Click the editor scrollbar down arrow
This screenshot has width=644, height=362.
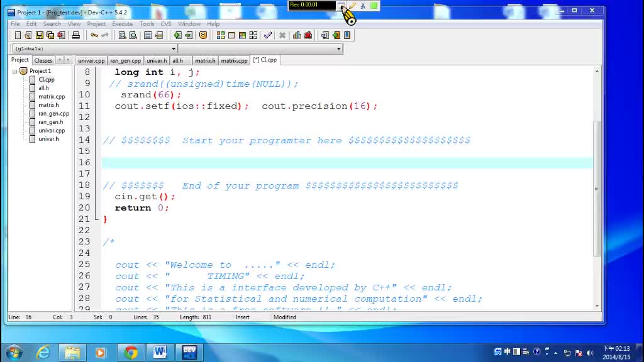(597, 306)
